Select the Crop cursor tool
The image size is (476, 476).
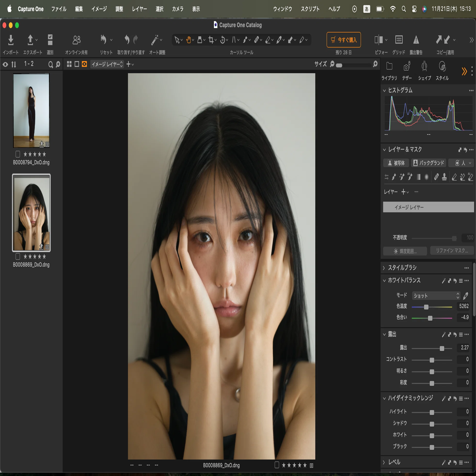211,40
